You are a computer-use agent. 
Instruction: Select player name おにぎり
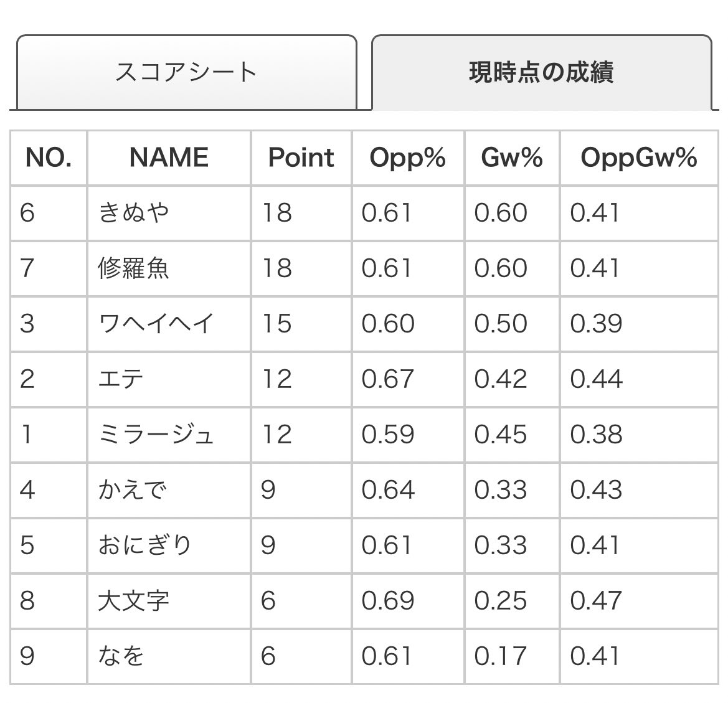click(x=144, y=545)
